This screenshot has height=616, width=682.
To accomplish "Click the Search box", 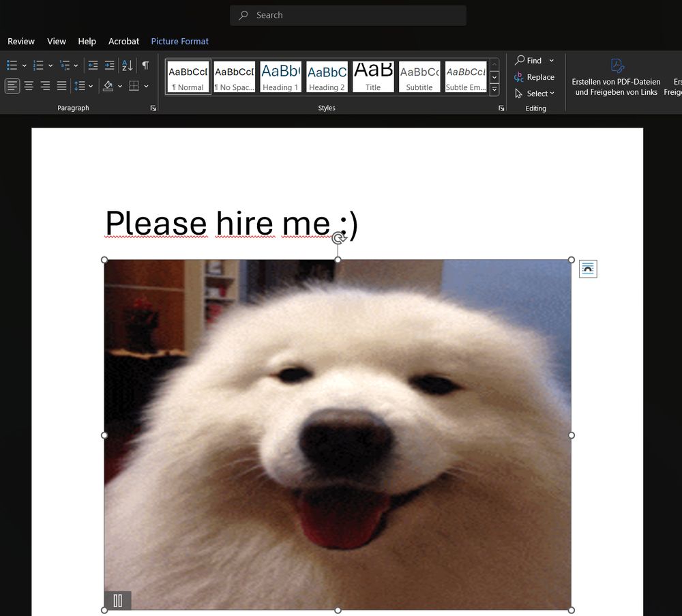I will [348, 15].
